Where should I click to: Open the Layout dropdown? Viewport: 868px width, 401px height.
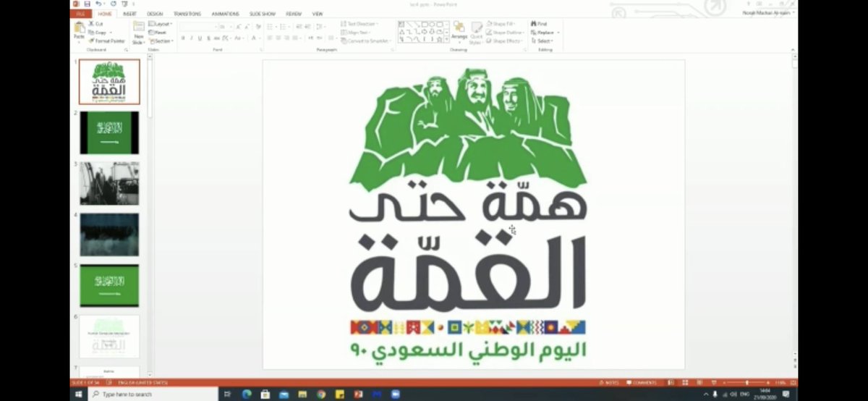(161, 24)
